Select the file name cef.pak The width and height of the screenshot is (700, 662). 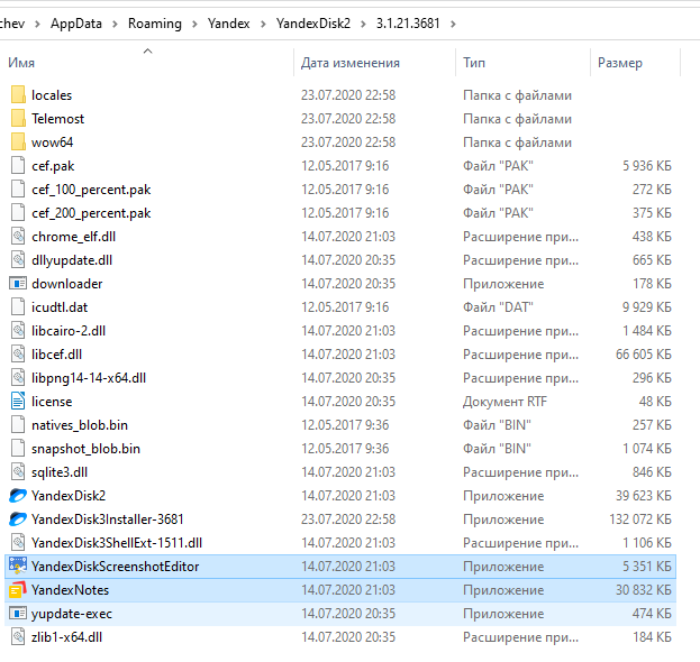point(53,166)
